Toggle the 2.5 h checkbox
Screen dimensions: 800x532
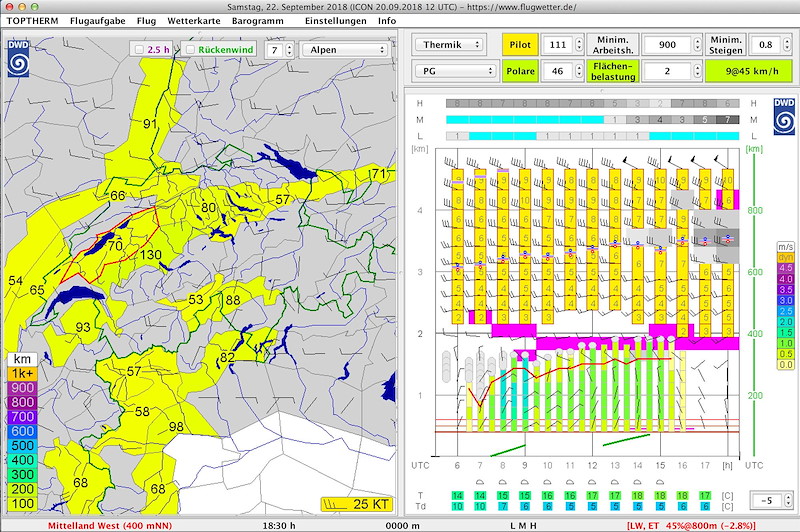(139, 49)
